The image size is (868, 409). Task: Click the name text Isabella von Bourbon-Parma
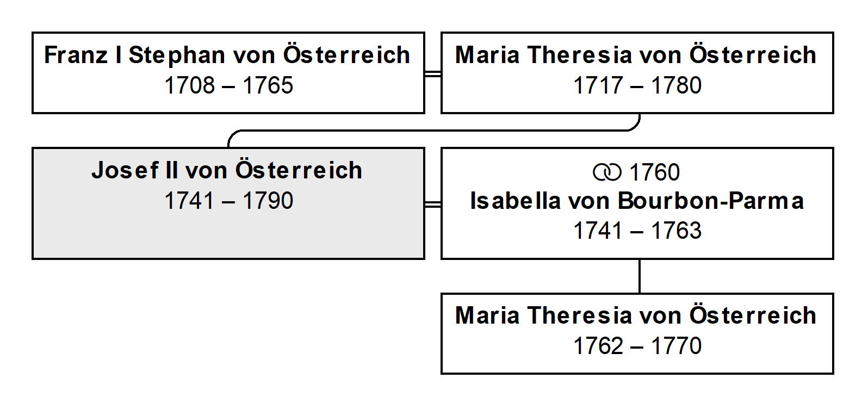(637, 201)
